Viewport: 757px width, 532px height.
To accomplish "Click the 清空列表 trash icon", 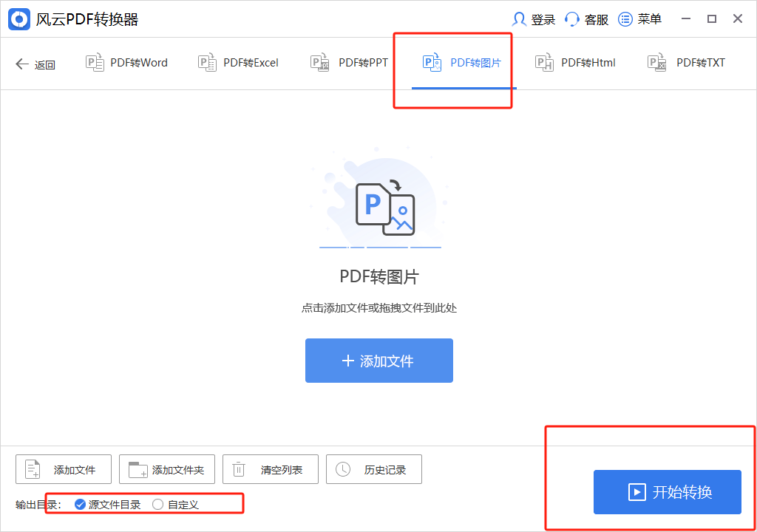I will click(x=238, y=469).
